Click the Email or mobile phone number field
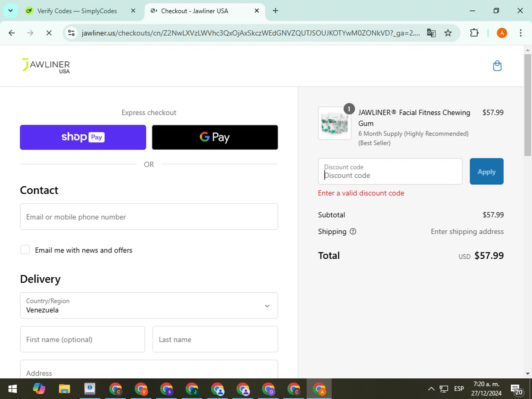 pyautogui.click(x=149, y=217)
